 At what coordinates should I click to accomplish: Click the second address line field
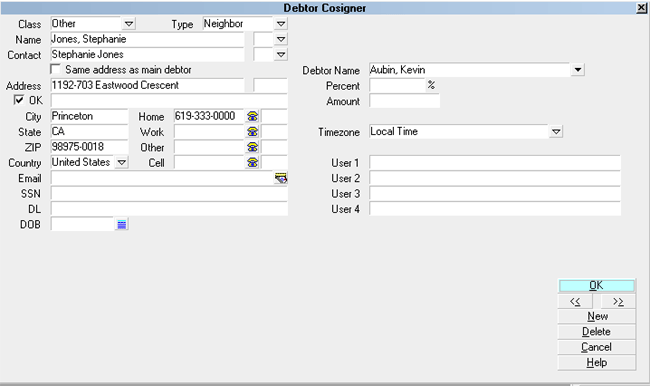[x=169, y=100]
